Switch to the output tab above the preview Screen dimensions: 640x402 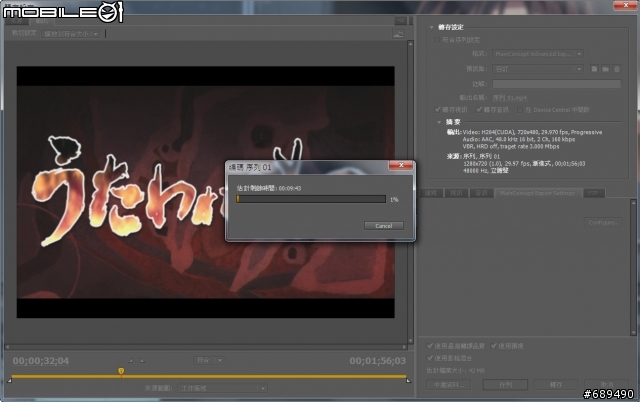coord(41,21)
